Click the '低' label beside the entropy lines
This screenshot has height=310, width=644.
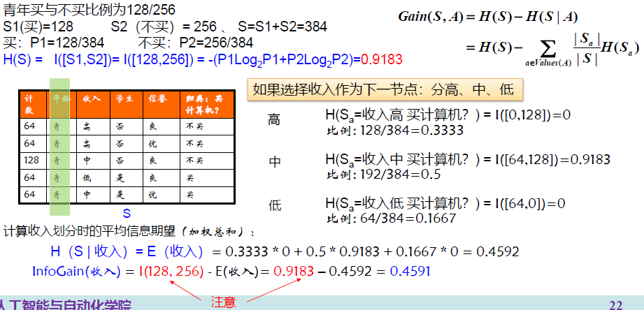[274, 205]
